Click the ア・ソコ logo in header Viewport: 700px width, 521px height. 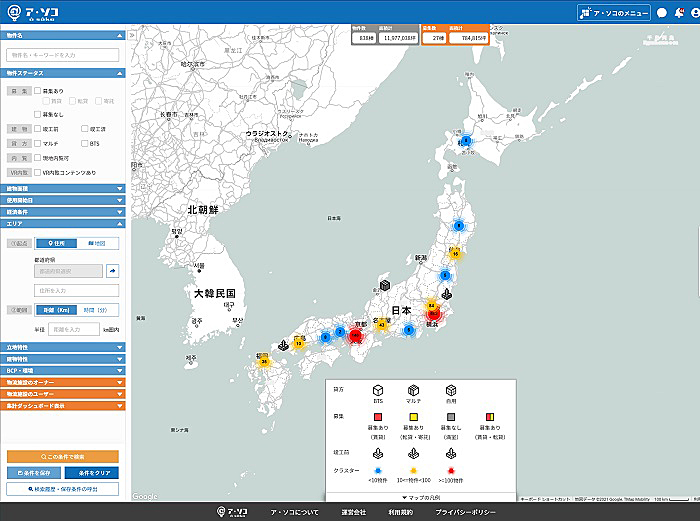(32, 12)
